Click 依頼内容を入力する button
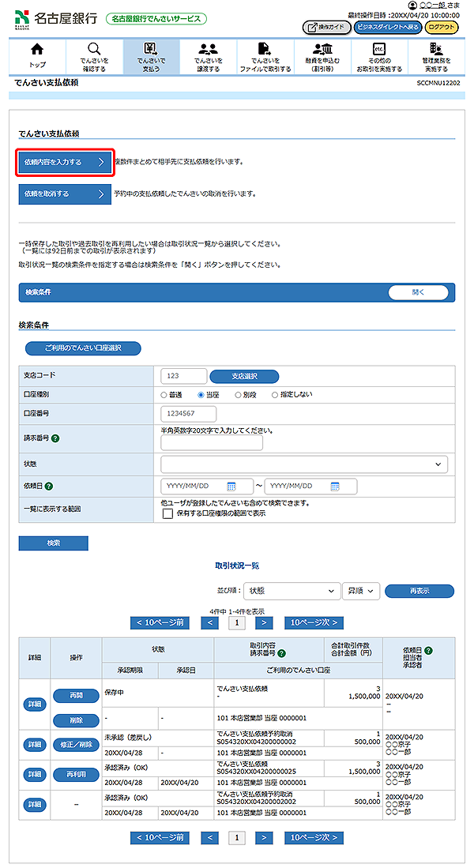Viewport: 474px width, 868px height. (64, 163)
